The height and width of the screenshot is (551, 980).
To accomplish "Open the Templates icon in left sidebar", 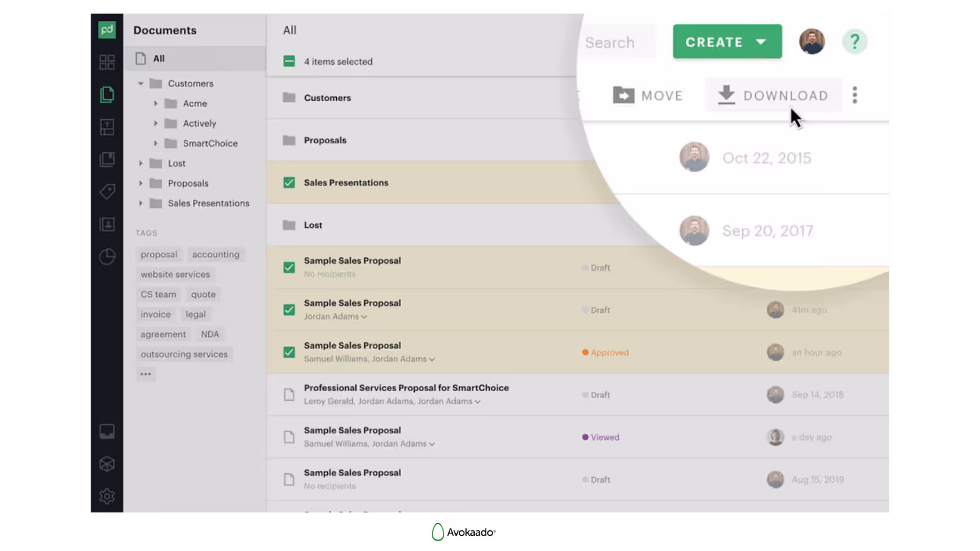I will pos(107,127).
